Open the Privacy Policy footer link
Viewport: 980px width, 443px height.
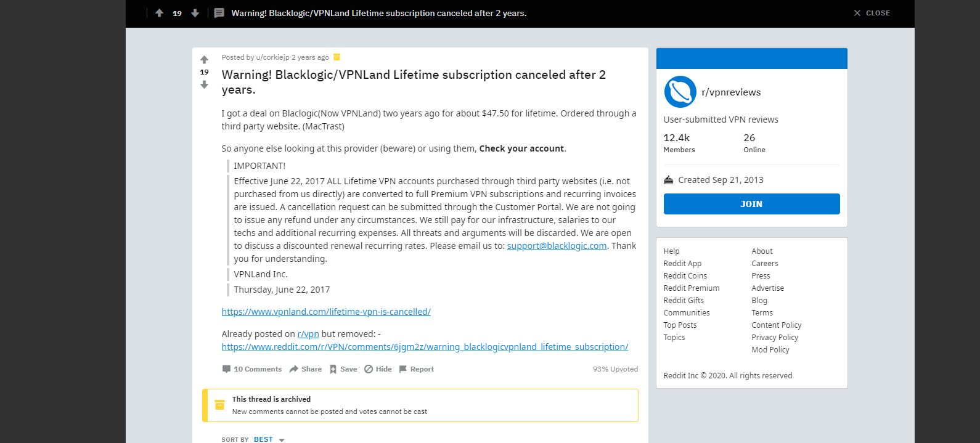[774, 337]
